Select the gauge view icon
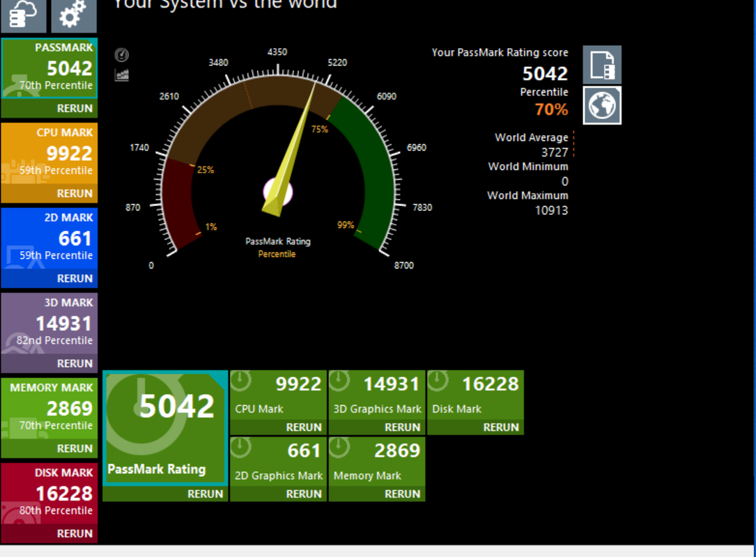This screenshot has height=557, width=756. [121, 55]
